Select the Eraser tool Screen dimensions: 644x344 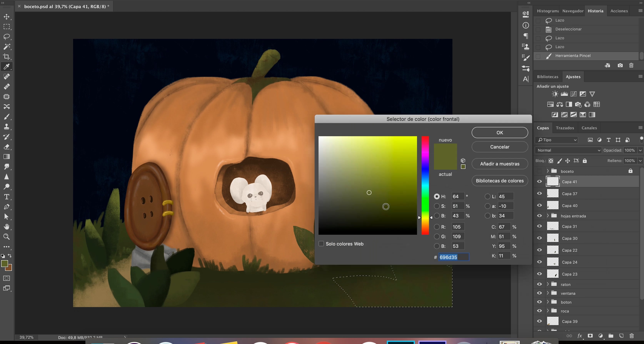point(7,147)
